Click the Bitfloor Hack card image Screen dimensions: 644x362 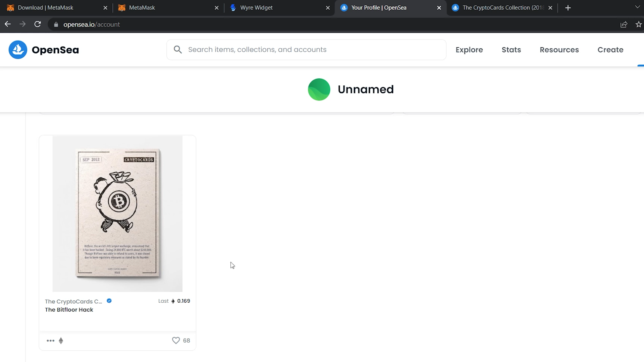click(117, 214)
